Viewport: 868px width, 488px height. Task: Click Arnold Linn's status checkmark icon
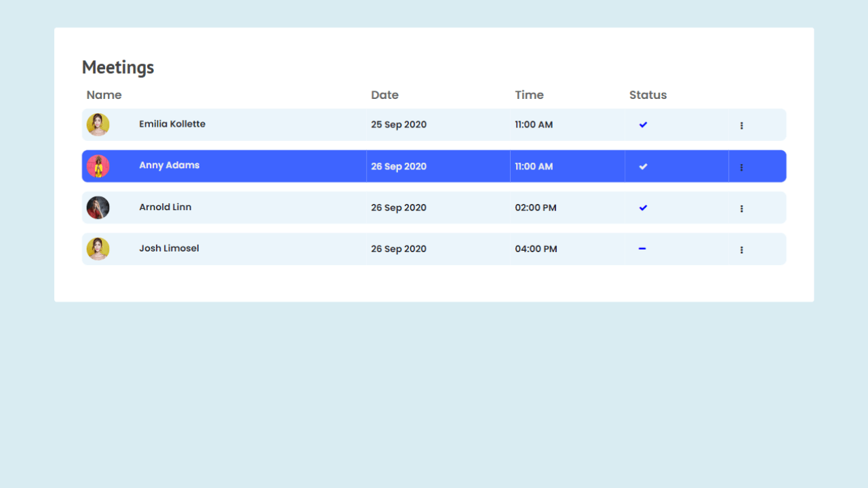pos(642,207)
